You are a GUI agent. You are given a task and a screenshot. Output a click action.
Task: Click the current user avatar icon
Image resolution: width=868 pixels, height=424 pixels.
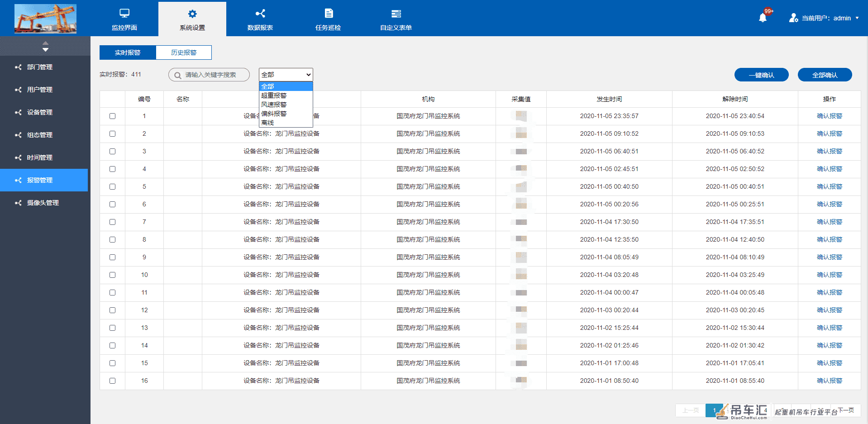click(793, 18)
